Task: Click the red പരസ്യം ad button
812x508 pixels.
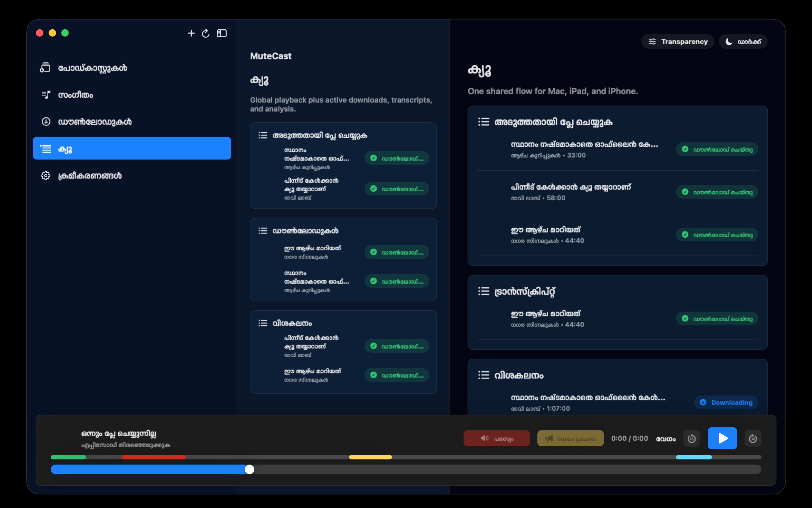Action: [497, 438]
